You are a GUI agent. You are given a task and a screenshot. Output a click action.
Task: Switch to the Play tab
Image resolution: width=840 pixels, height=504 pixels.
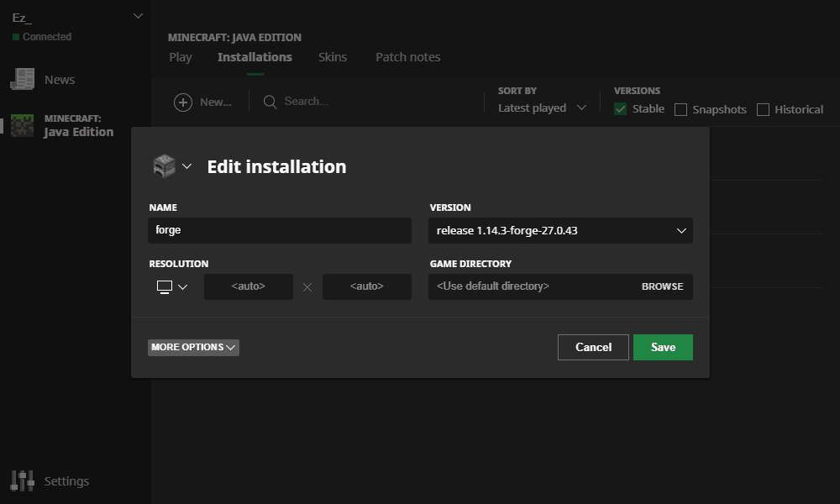(181, 57)
